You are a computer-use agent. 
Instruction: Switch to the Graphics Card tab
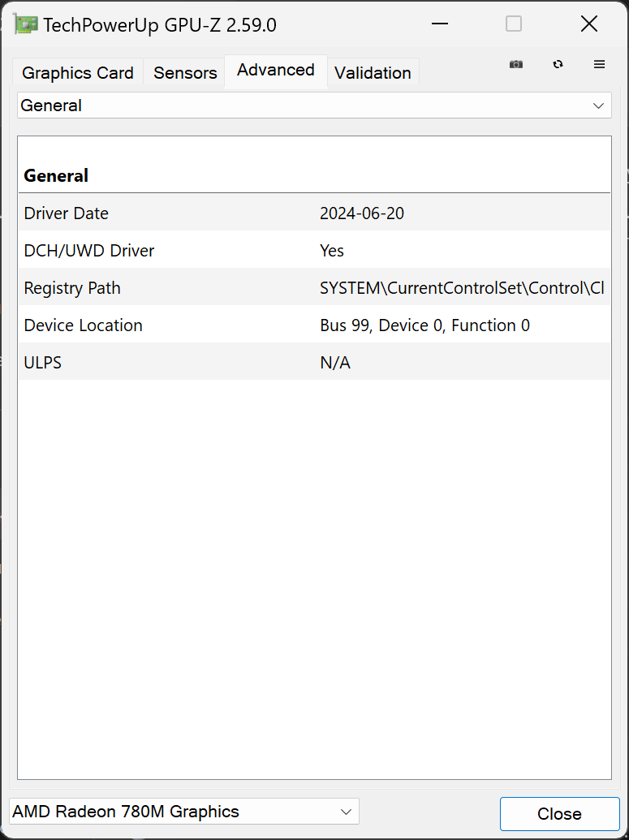pos(77,73)
